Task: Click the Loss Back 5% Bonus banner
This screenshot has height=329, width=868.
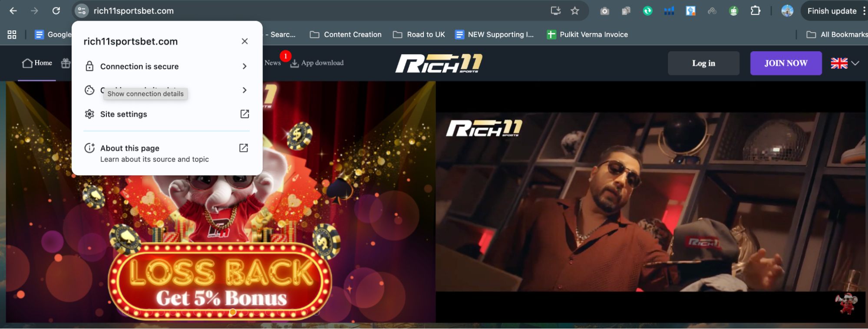Action: click(x=221, y=202)
